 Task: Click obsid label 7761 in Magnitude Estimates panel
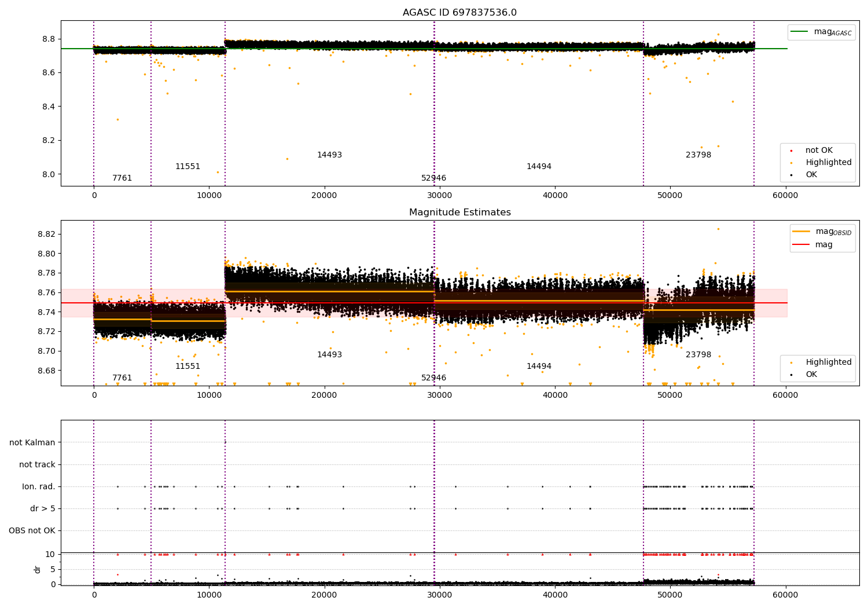tap(122, 378)
